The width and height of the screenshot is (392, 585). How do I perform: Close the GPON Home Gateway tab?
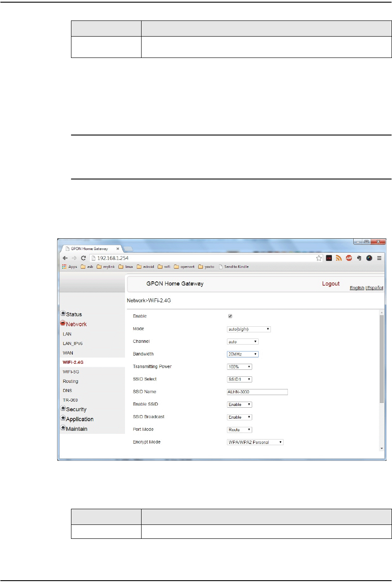[118, 249]
